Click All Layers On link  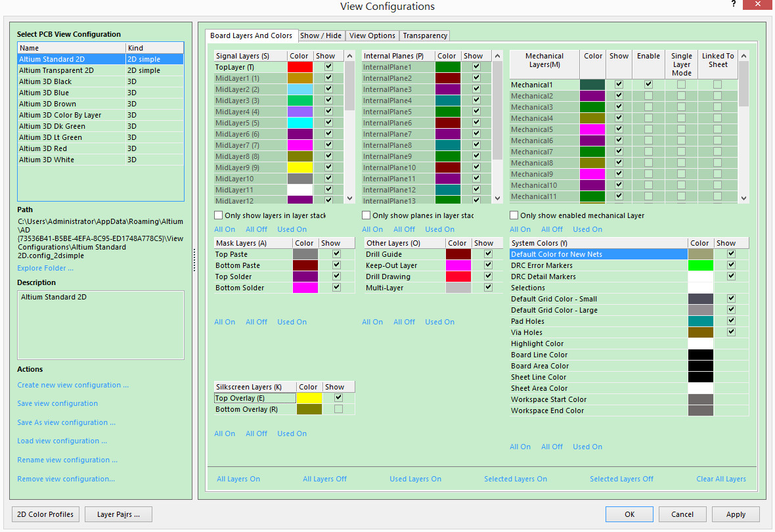tap(238, 479)
